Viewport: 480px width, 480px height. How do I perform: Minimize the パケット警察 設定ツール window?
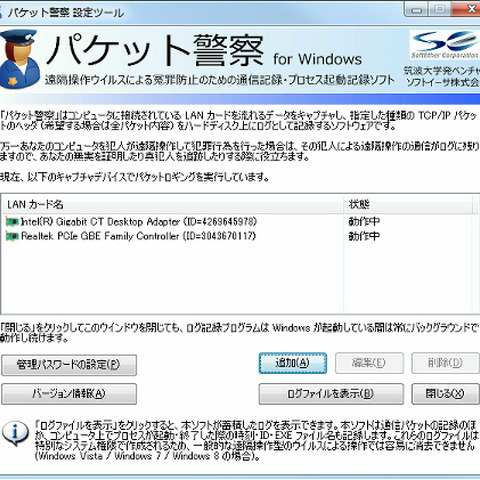coord(416,10)
